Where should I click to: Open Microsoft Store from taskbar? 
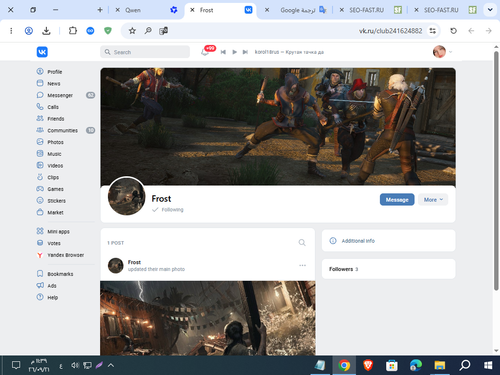coord(392,365)
